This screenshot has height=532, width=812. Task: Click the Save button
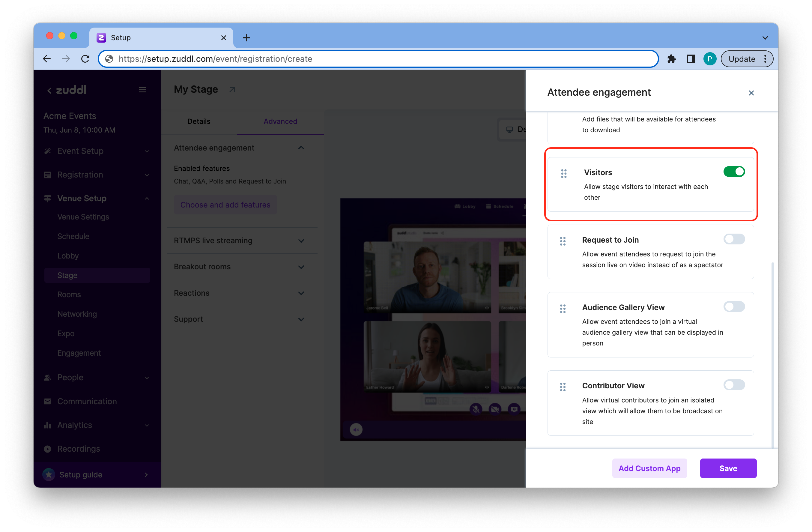click(x=728, y=468)
